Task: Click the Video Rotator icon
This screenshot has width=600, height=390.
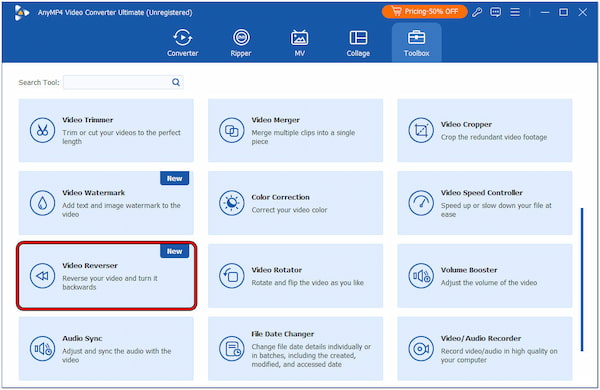Action: coord(232,276)
